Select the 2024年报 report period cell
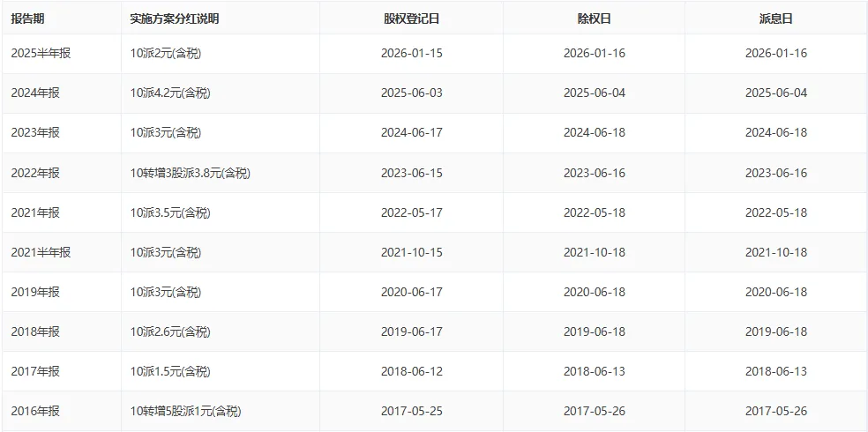The image size is (868, 432). [x=35, y=93]
